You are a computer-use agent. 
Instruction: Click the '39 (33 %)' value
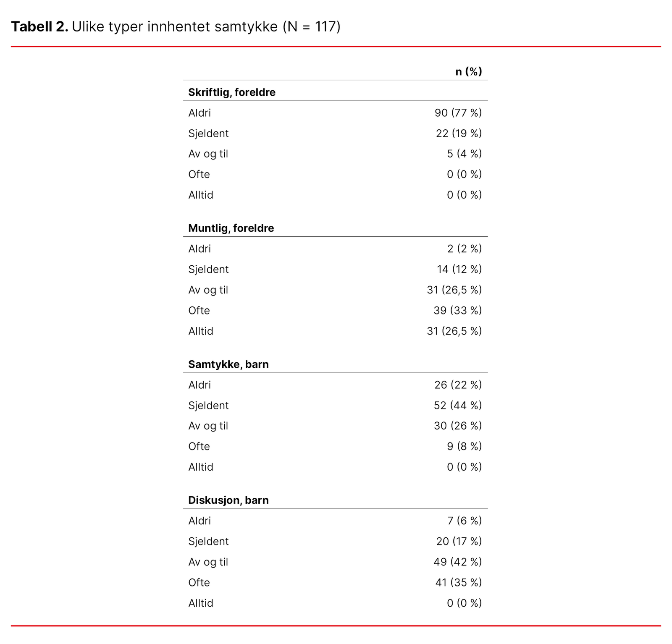click(x=457, y=311)
